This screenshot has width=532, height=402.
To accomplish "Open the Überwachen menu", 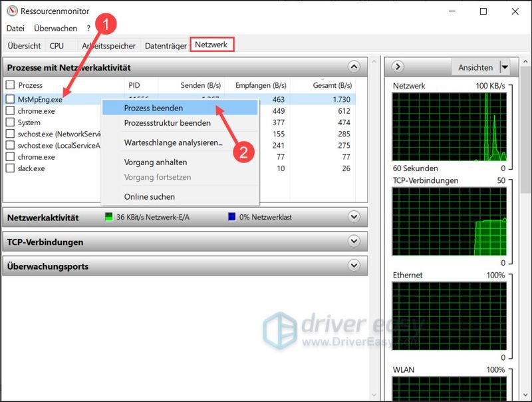I will 56,29.
